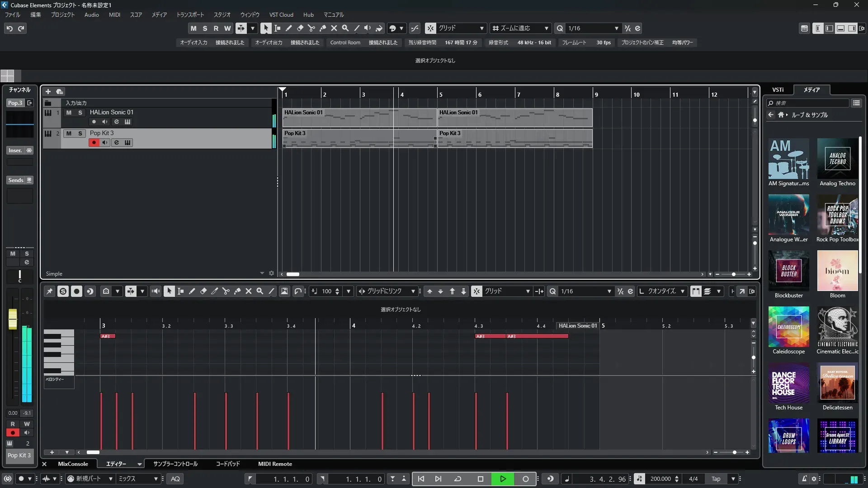Toggle the Cycle loop button in transport

[x=458, y=479]
